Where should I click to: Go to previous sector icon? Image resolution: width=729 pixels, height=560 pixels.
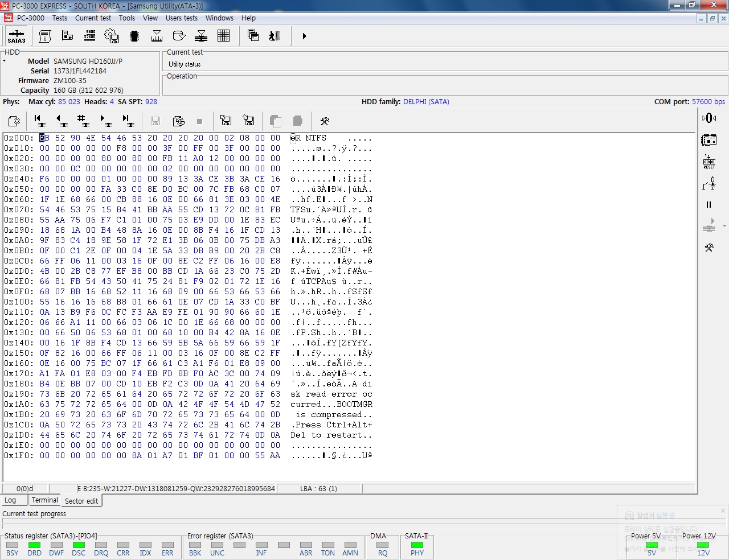click(62, 121)
